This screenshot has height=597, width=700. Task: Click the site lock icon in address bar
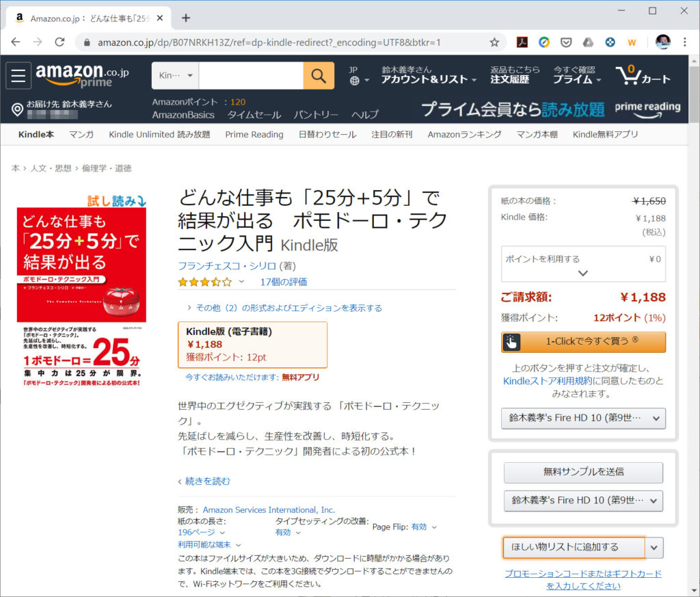coord(87,42)
